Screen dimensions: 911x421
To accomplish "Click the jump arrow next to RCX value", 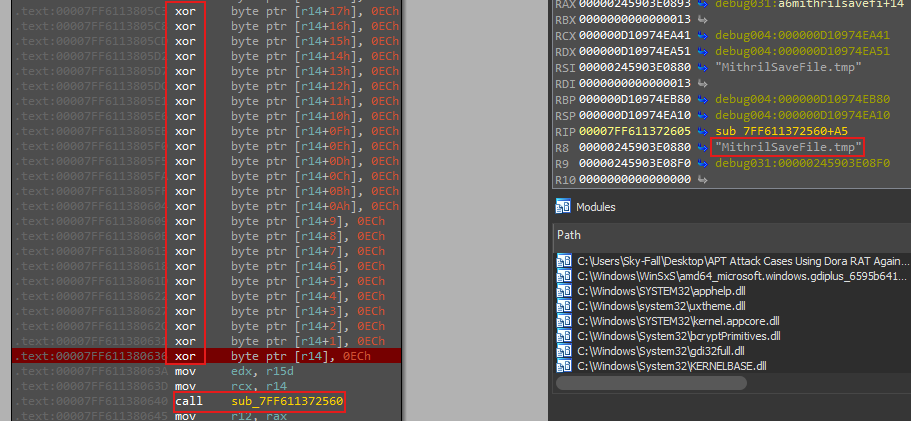I will (x=704, y=34).
